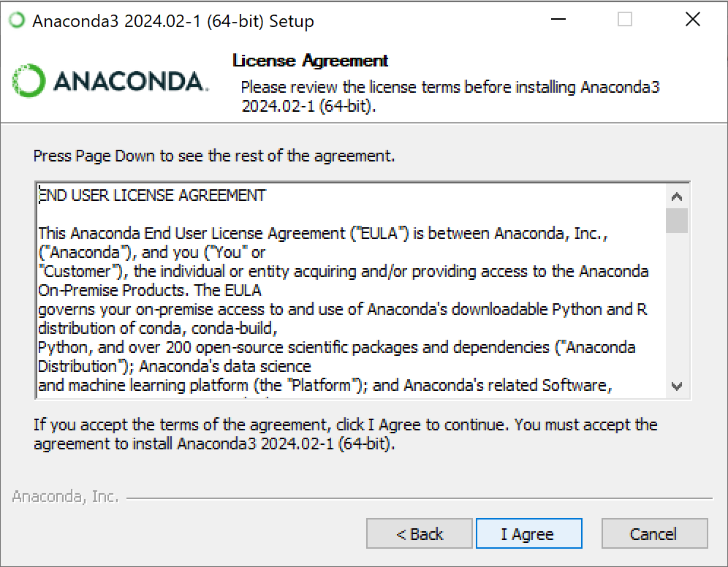Go back with the Back button

(x=420, y=534)
